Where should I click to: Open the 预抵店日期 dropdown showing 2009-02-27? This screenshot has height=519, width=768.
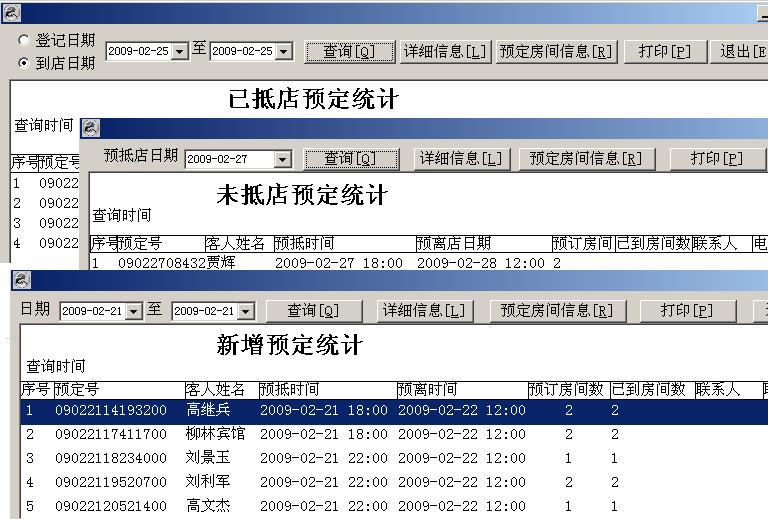pos(282,159)
